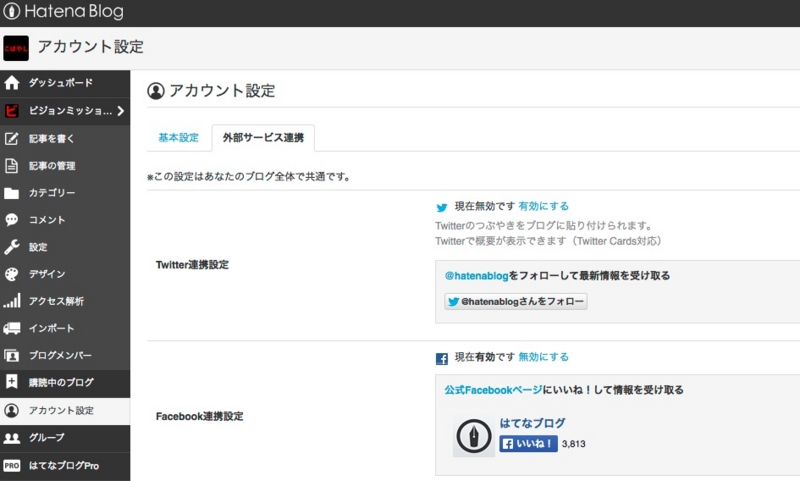
Task: Click the Twitter連携設定 label
Action: tap(192, 265)
